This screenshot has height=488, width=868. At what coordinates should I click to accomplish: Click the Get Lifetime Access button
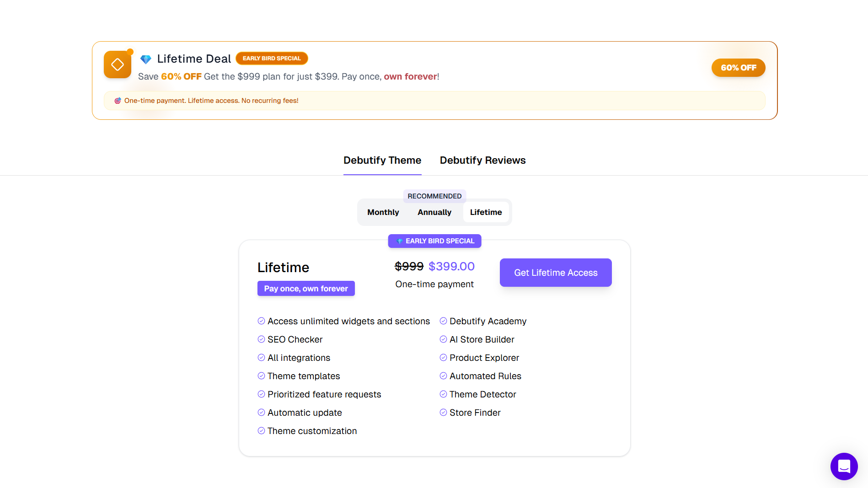click(555, 272)
